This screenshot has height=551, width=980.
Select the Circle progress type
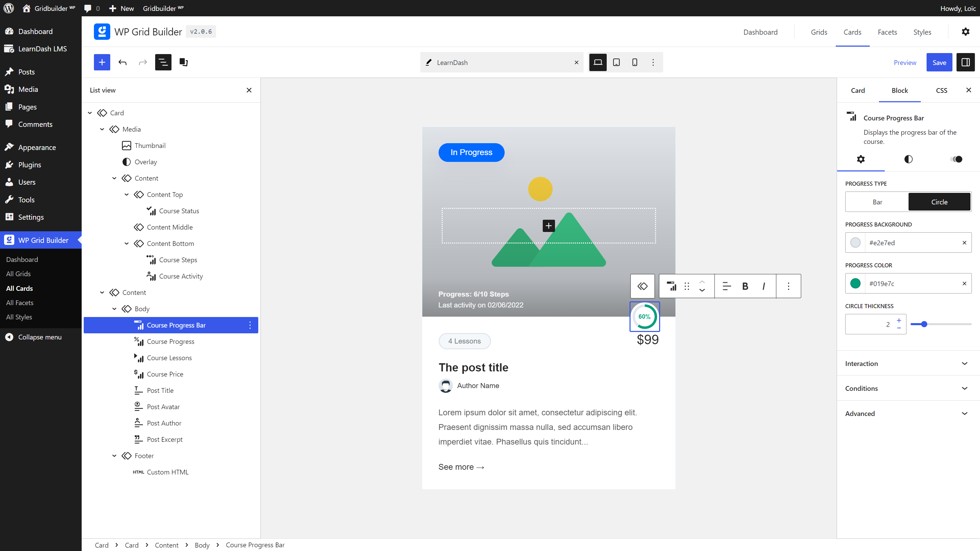pos(939,202)
